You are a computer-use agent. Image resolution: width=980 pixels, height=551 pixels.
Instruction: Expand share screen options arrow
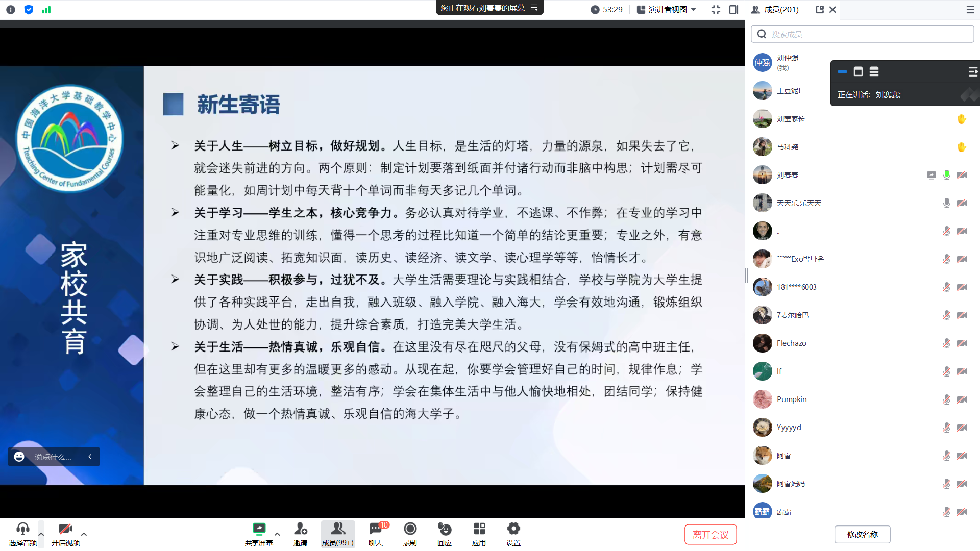click(x=277, y=534)
